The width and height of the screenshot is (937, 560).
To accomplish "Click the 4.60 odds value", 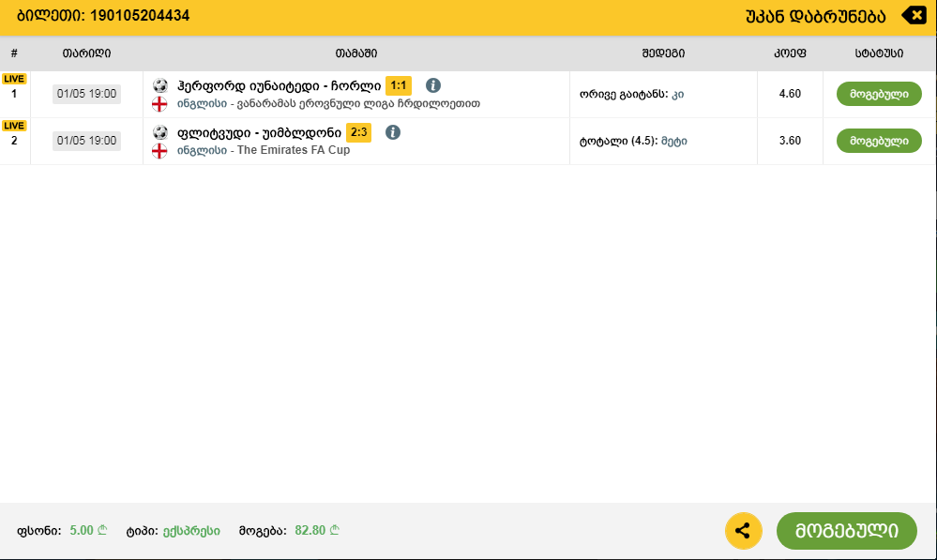I will pyautogui.click(x=790, y=94).
